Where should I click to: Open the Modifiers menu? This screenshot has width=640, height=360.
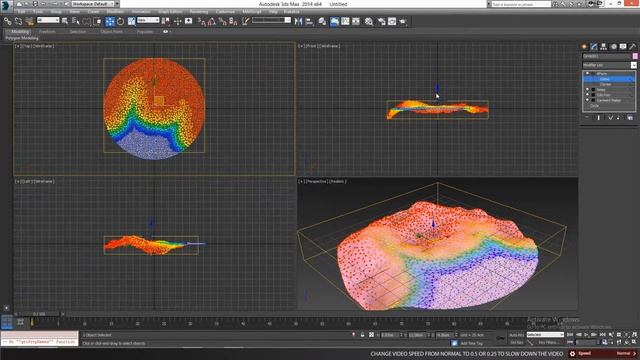click(x=115, y=12)
